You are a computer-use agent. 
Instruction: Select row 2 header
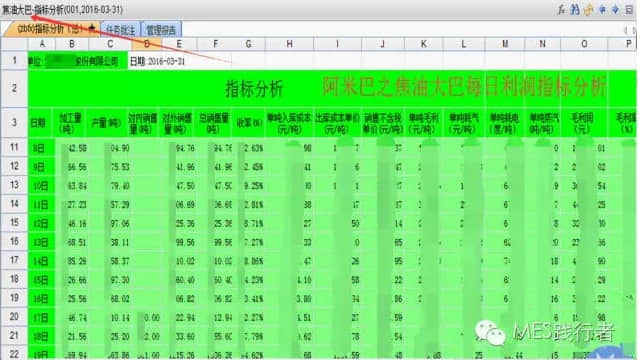14,88
